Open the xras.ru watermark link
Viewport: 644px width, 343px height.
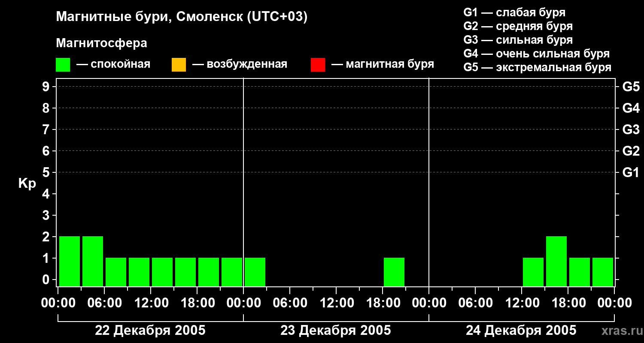621,331
